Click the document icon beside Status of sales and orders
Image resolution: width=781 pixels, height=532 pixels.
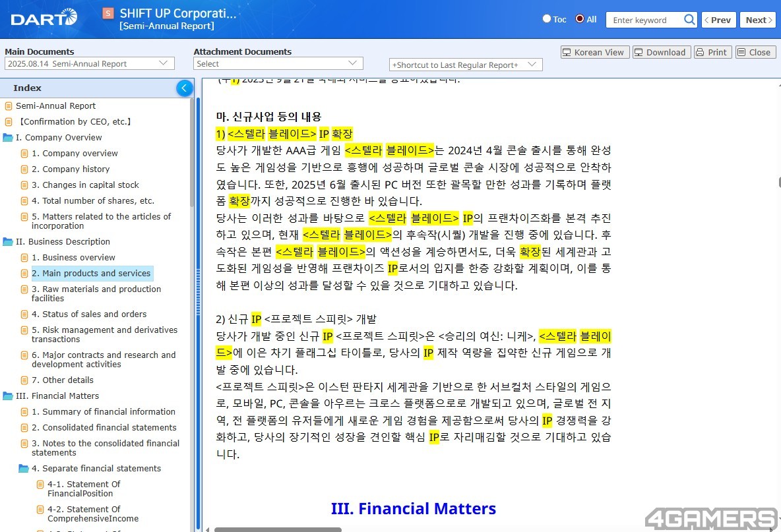click(24, 314)
